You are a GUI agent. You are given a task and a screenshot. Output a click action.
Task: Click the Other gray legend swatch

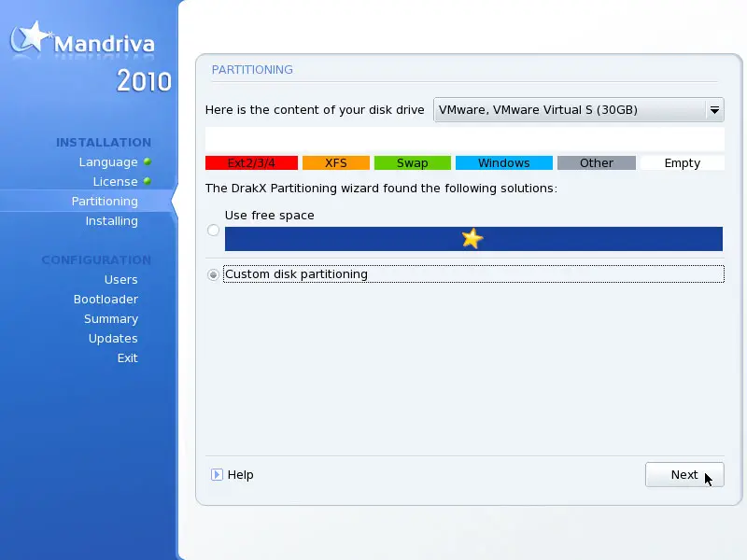(597, 162)
